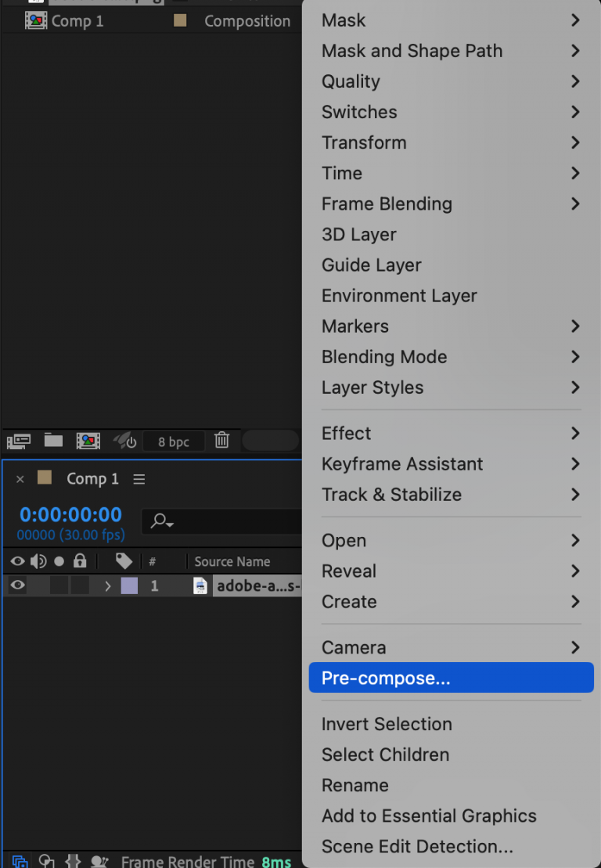This screenshot has height=868, width=601.
Task: Click the Lock column icon in timeline
Action: [x=81, y=561]
